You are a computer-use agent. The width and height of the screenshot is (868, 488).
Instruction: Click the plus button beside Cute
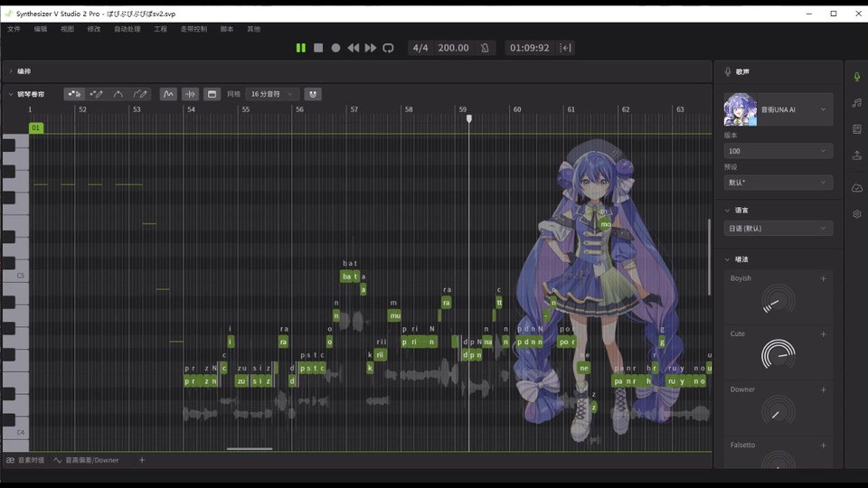coord(823,334)
